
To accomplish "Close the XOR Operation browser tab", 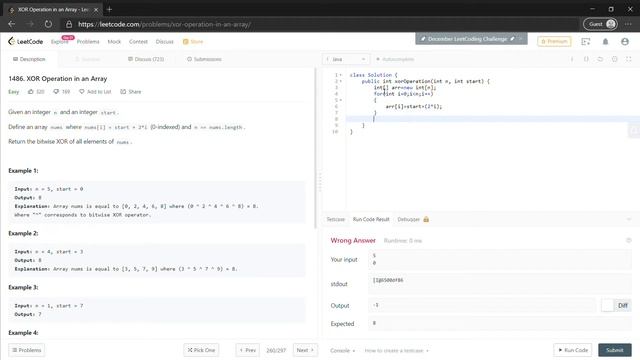I will coord(96,9).
